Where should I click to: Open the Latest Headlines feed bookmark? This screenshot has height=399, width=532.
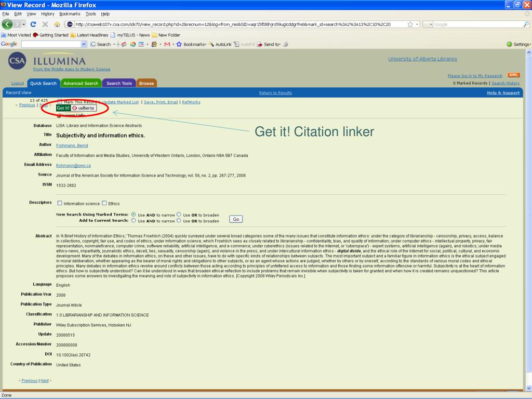point(89,35)
